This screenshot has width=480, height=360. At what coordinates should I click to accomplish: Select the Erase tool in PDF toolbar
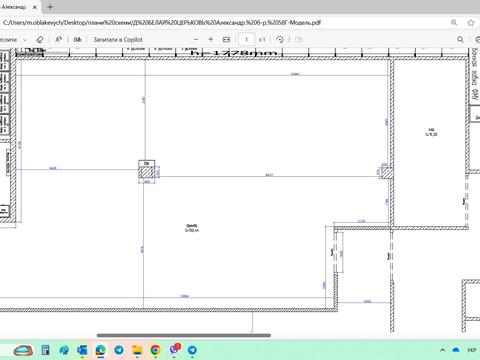40,40
